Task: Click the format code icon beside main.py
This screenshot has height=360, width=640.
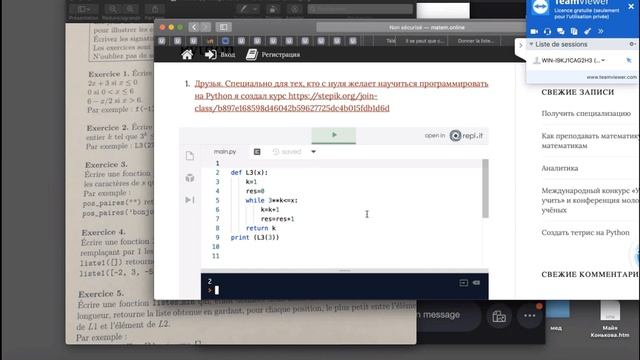Action: 257,152
